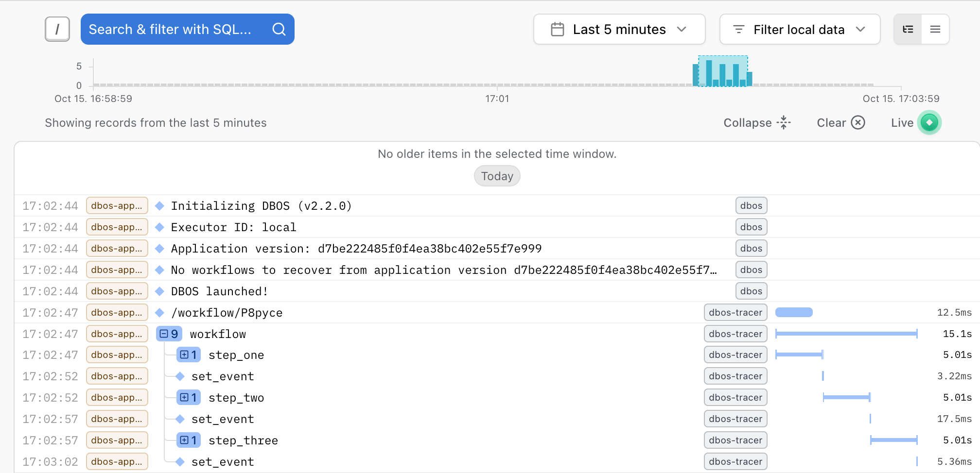The image size is (980, 473).
Task: Open the Last 5 minutes dropdown
Action: click(x=619, y=29)
